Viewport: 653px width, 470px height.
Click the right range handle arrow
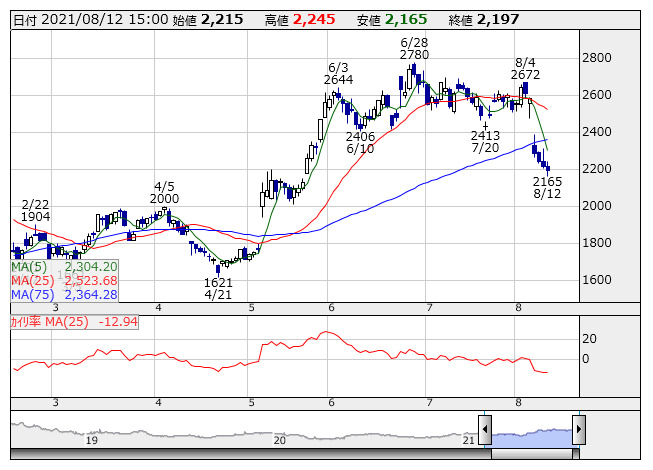[579, 429]
